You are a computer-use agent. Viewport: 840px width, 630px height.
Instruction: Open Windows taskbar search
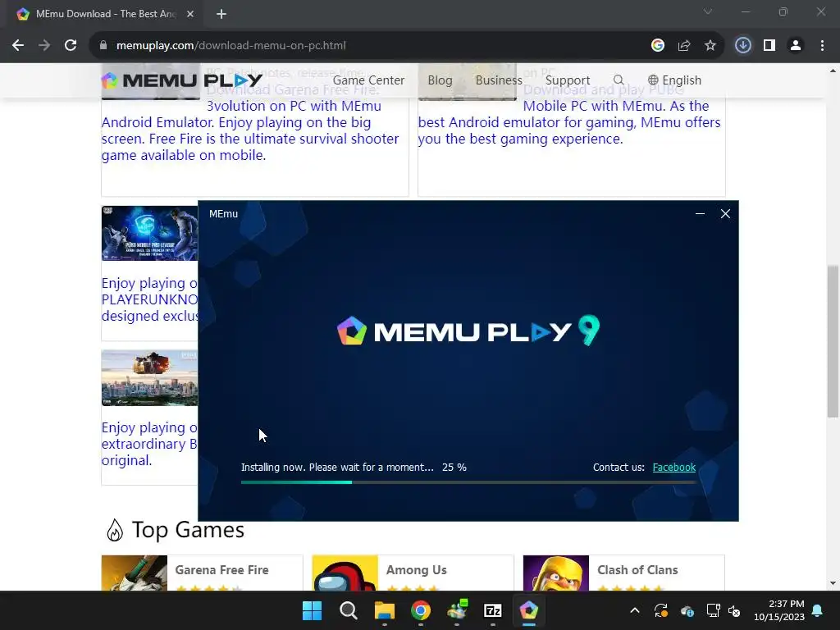(348, 610)
